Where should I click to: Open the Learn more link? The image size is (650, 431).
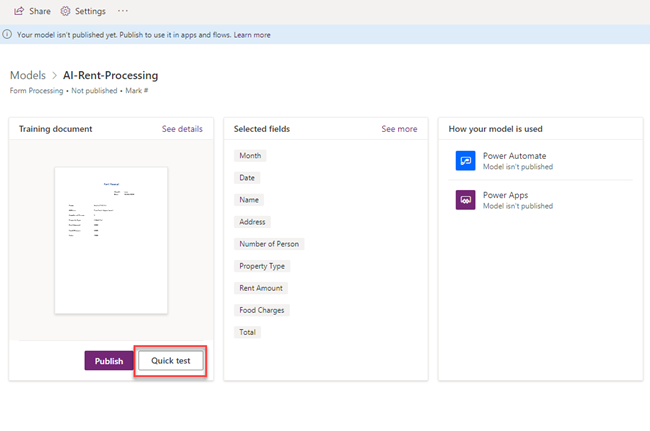(x=252, y=35)
